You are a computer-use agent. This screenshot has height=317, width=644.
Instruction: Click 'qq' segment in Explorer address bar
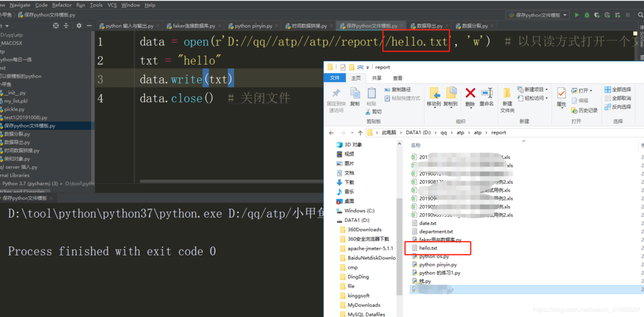pos(444,133)
